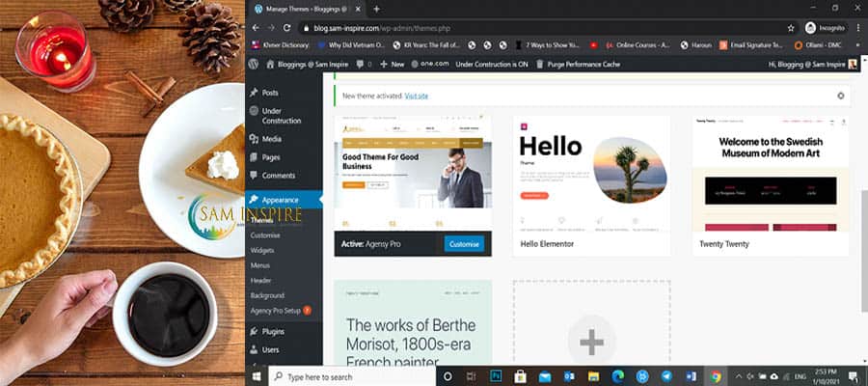Image resolution: width=868 pixels, height=386 pixels.
Task: Click the WordPress logo in admin bar
Action: click(253, 65)
